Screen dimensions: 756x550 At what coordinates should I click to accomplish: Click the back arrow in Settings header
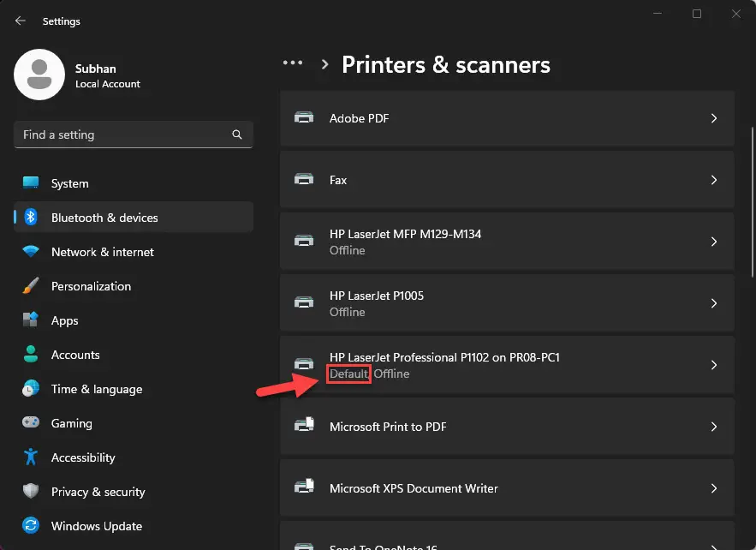coord(21,21)
